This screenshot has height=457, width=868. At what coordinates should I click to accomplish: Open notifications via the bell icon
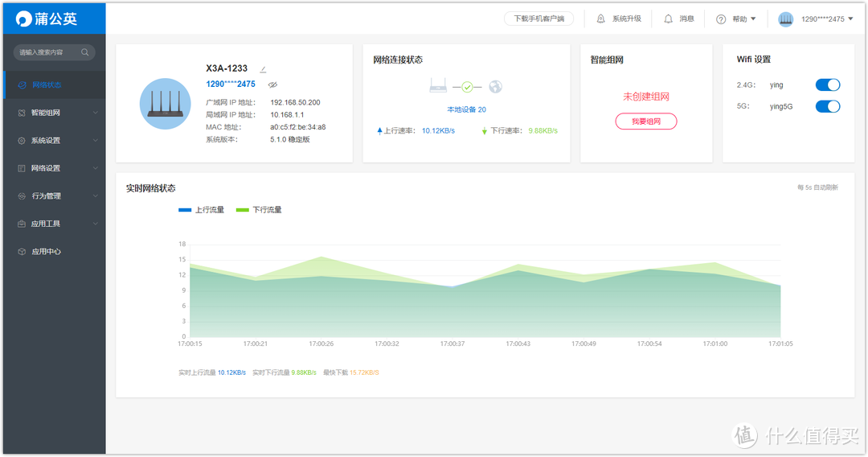tap(668, 19)
